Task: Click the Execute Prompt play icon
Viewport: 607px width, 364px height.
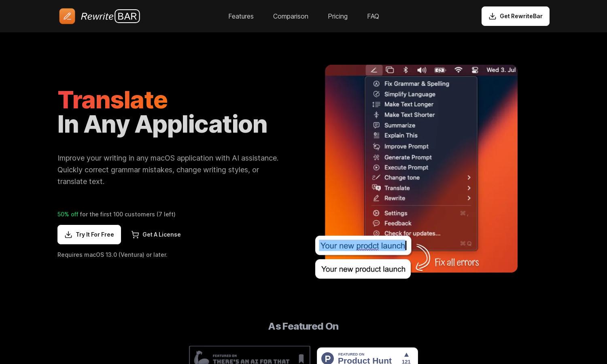Action: pos(376,167)
